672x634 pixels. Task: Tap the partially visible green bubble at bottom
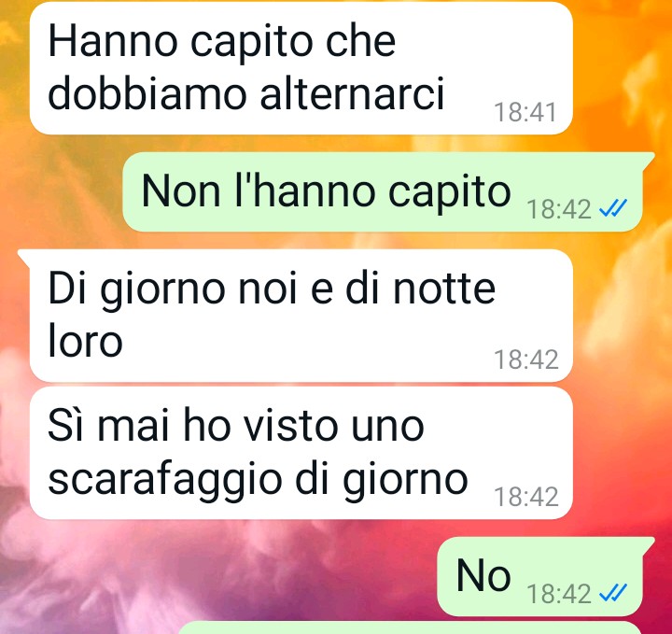[410, 627]
